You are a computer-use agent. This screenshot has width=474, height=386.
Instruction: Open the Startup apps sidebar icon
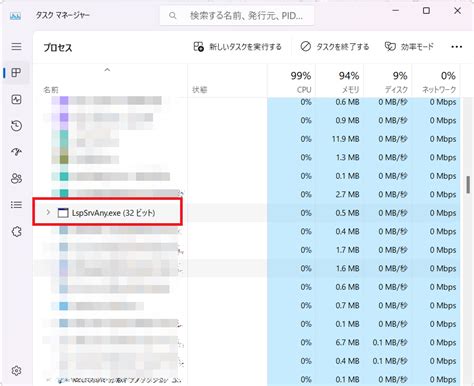(16, 152)
